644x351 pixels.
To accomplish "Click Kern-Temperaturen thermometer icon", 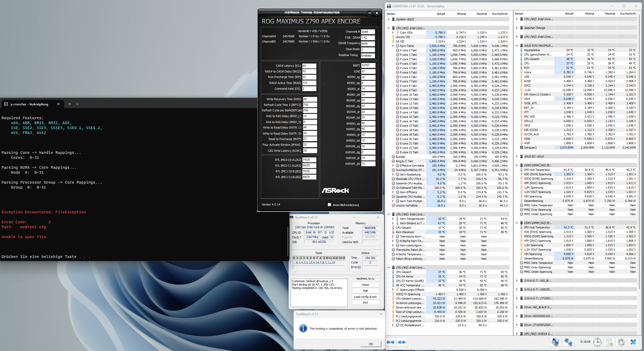I will [x=398, y=219].
